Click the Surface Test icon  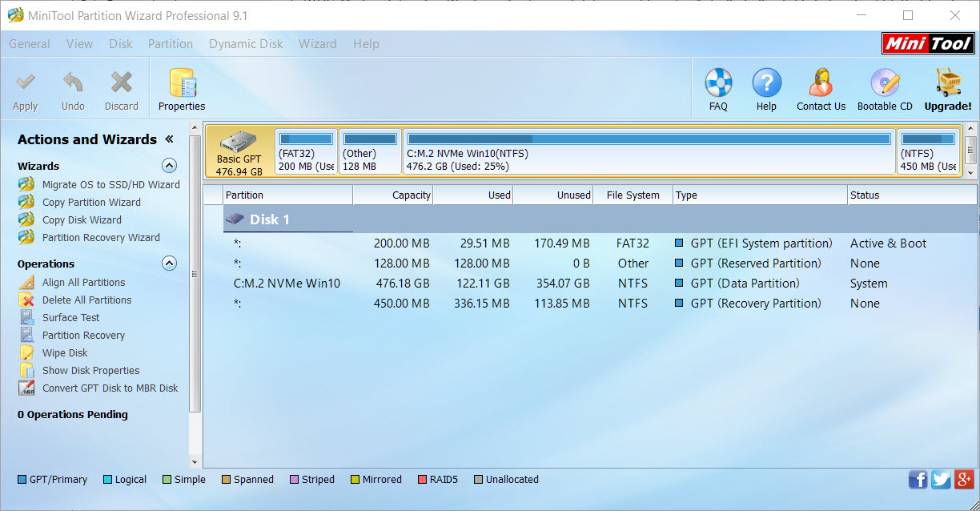(x=27, y=317)
